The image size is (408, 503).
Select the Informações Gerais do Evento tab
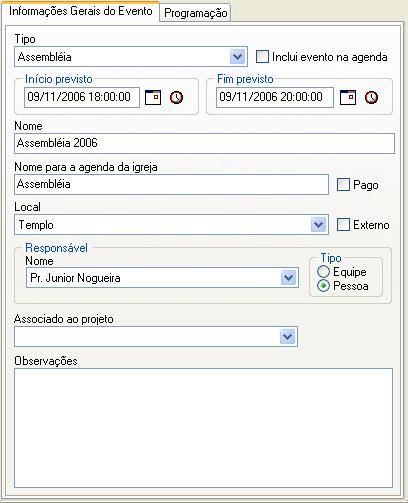click(80, 11)
